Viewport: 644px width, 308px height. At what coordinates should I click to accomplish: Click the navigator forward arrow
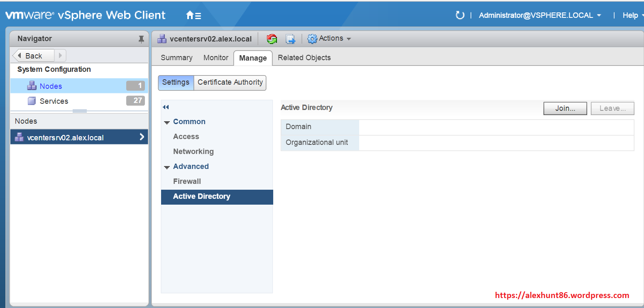coord(60,56)
